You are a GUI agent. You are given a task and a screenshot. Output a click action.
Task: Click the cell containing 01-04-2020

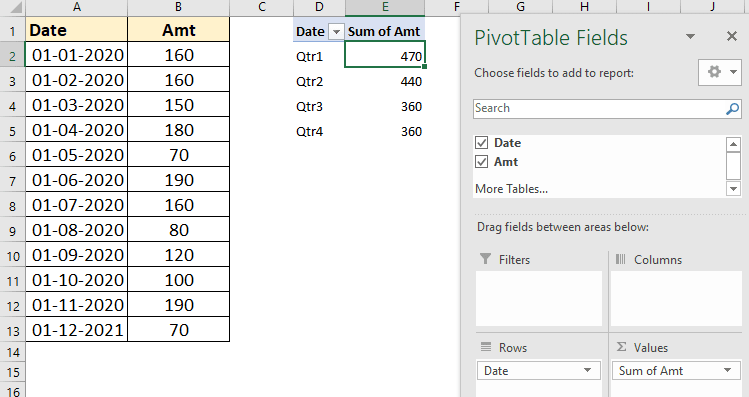[76, 130]
